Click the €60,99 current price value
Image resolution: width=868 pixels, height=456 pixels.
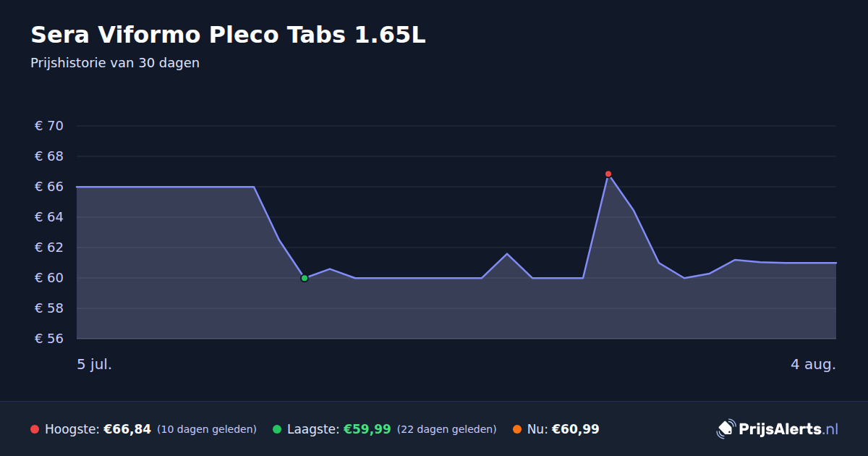(576, 429)
